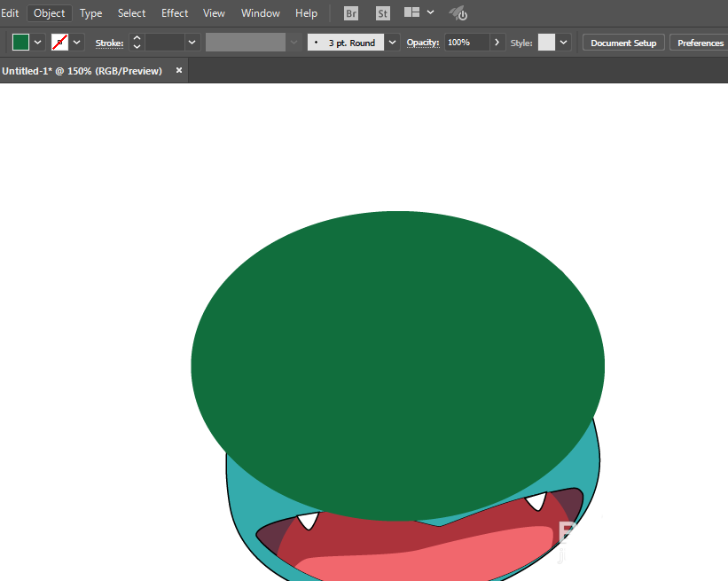Image resolution: width=728 pixels, height=581 pixels.
Task: Open the Effect menu
Action: click(175, 13)
